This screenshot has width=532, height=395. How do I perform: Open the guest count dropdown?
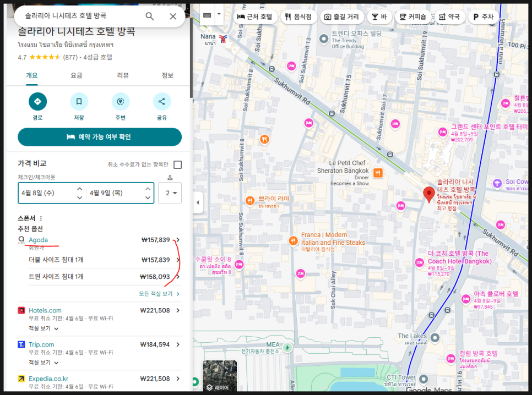pos(170,193)
